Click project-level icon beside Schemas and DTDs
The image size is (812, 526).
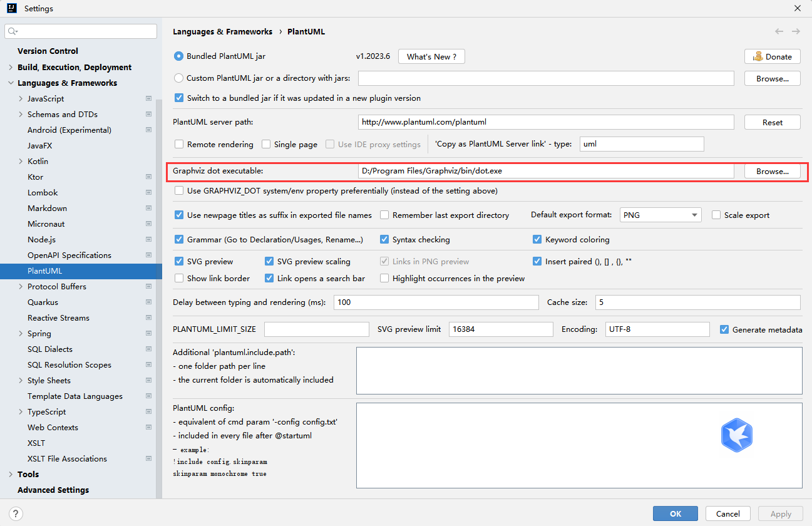click(x=148, y=115)
